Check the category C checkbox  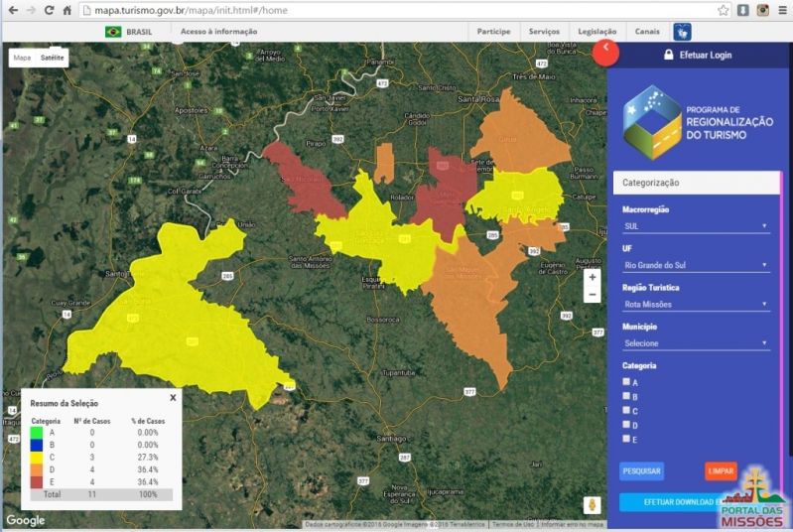pos(626,410)
